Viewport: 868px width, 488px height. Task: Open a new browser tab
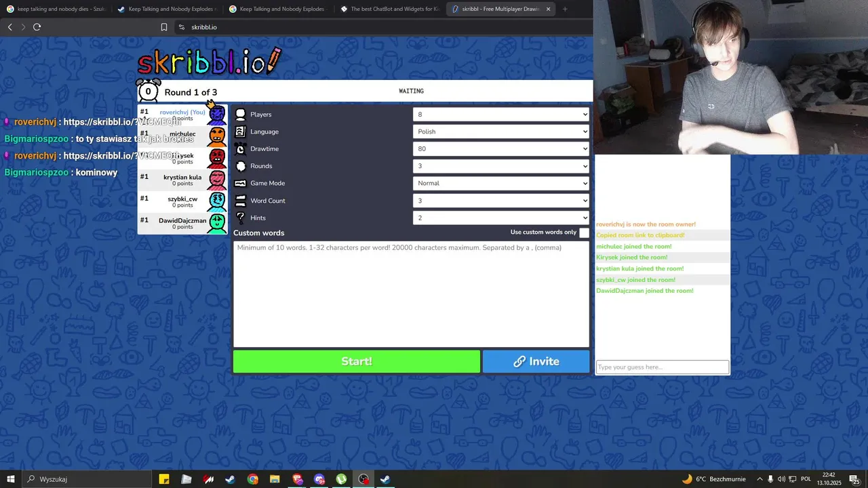[565, 9]
